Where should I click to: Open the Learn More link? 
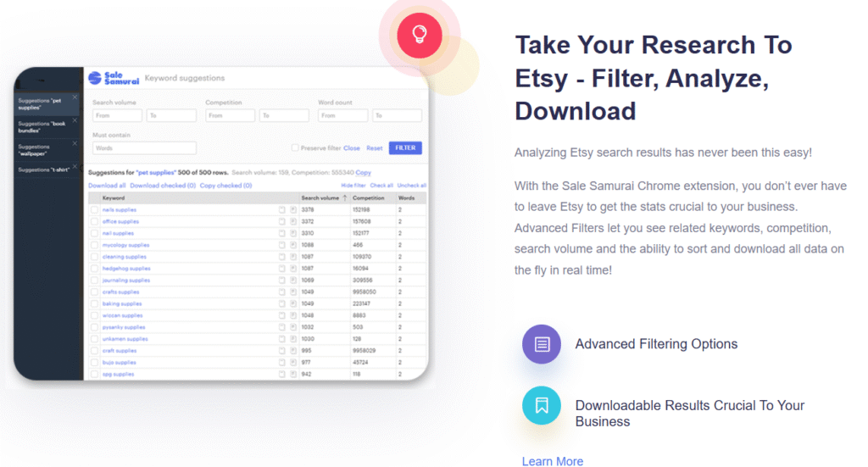point(553,461)
